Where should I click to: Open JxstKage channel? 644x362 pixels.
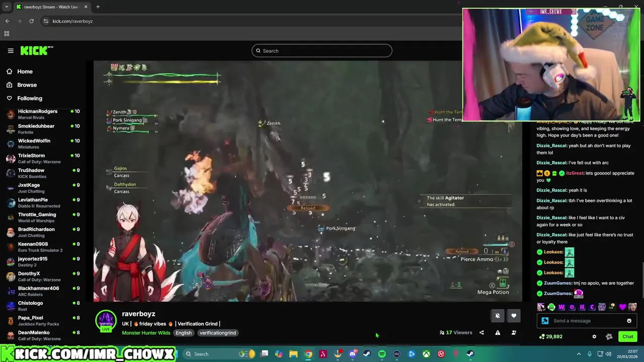click(43, 188)
